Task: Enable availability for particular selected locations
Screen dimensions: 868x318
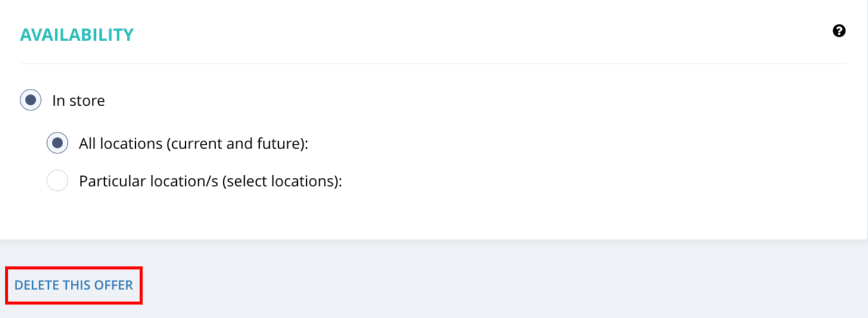Action: coord(57,181)
